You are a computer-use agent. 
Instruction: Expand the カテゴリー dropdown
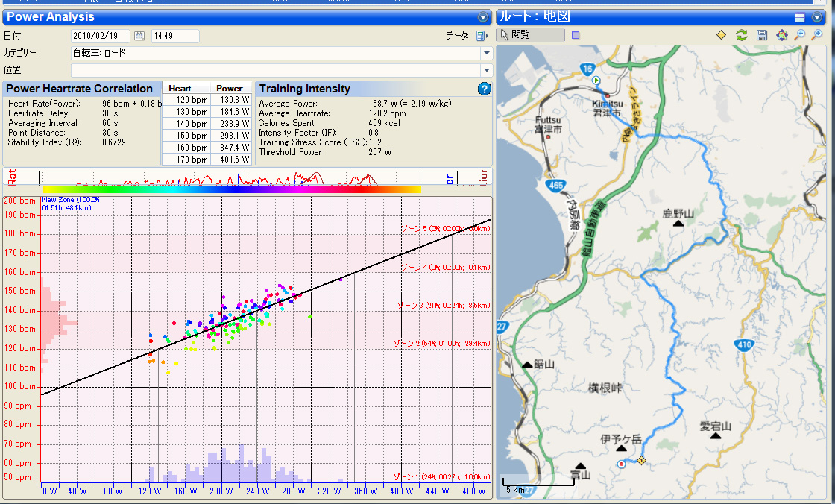(x=486, y=53)
